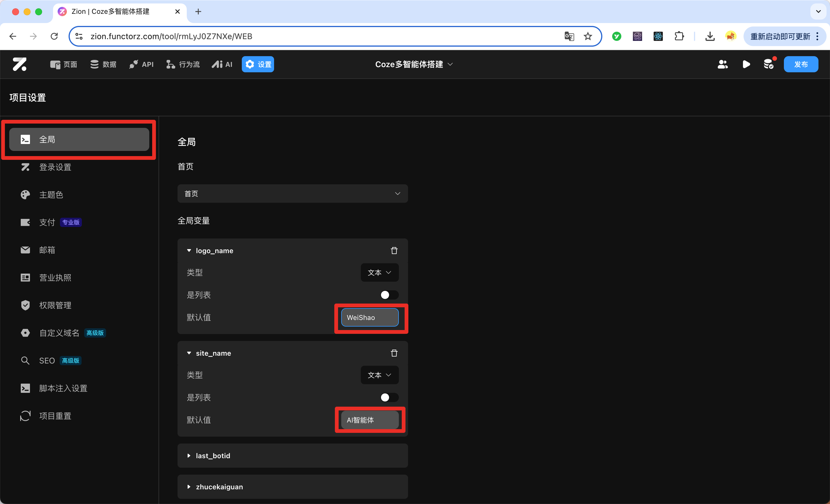Click the 发布 publish button
This screenshot has height=504, width=830.
(801, 64)
